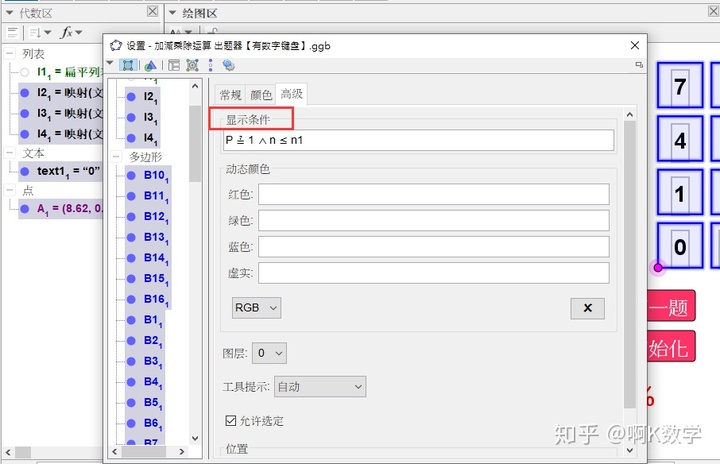
Task: Click properties panel scrollbar up arrow
Action: [x=630, y=114]
